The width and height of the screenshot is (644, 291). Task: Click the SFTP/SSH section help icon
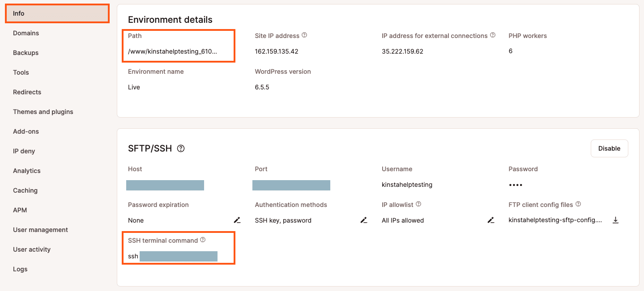(x=180, y=148)
